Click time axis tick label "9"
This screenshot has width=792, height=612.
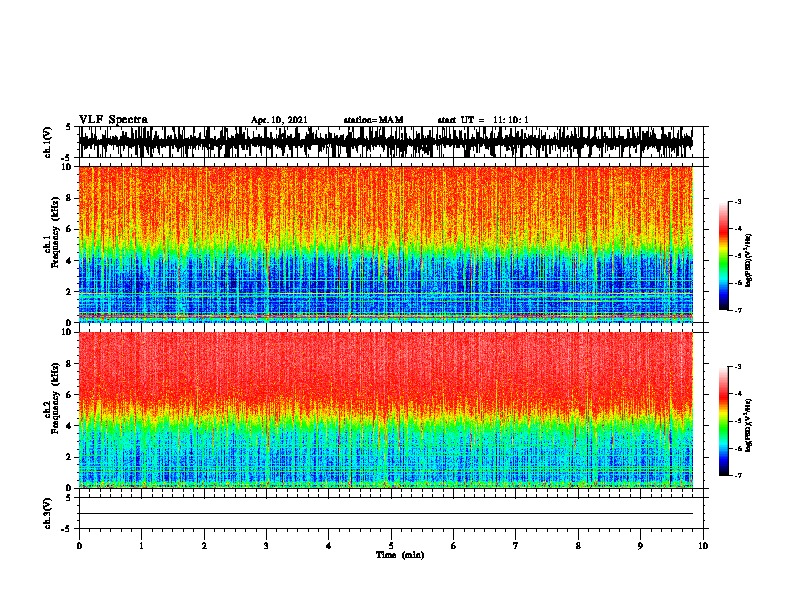click(640, 546)
